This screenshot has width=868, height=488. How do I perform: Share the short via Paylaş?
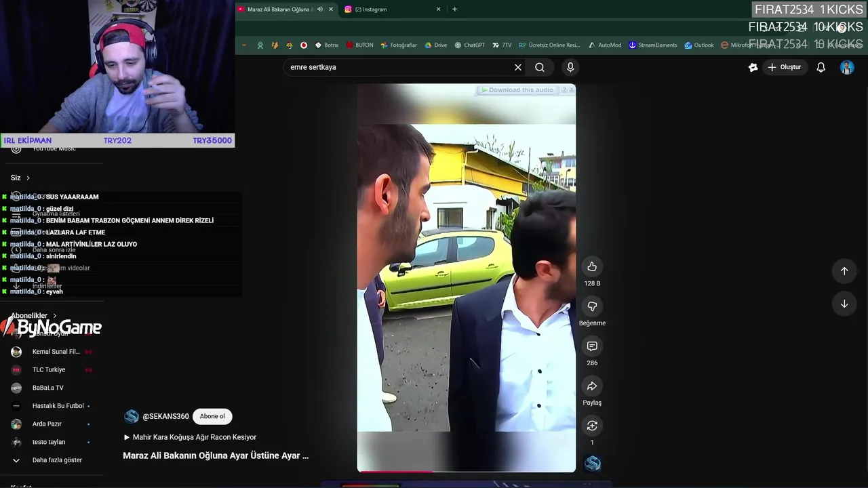(592, 386)
